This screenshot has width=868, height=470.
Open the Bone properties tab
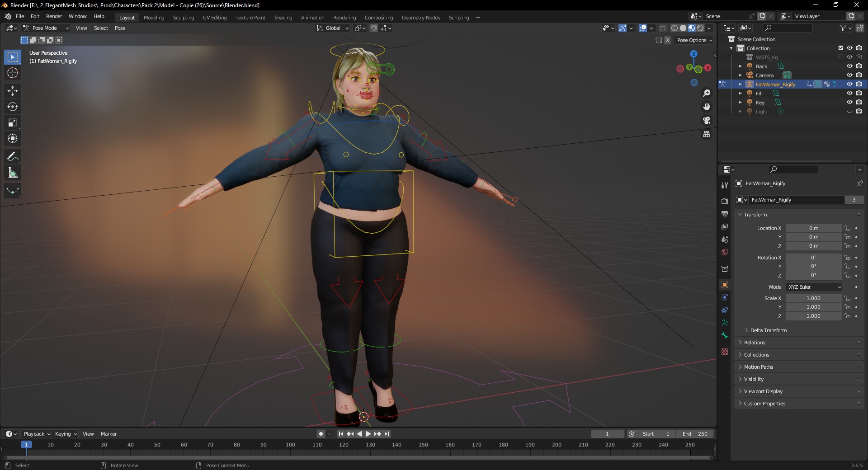click(725, 335)
